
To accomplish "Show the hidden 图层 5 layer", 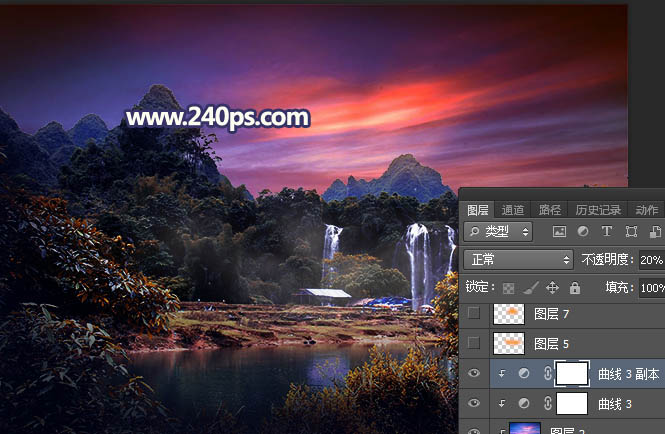I will click(474, 343).
